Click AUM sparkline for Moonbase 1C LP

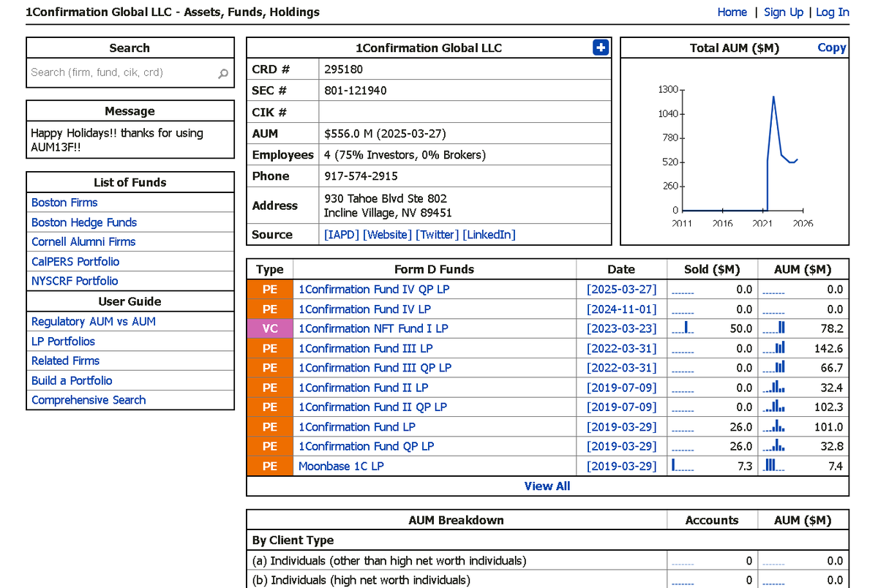point(773,465)
